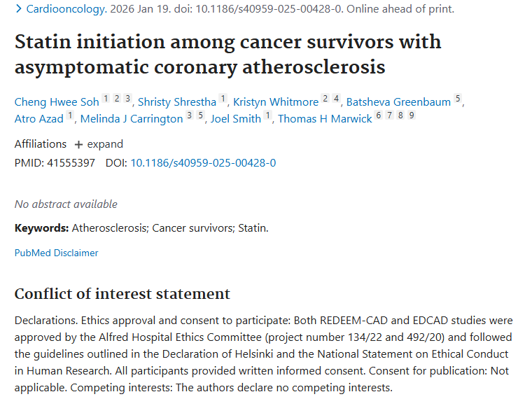Screen dimensions: 532x399
Task: Open author Melinda J Carrington
Action: click(x=132, y=119)
